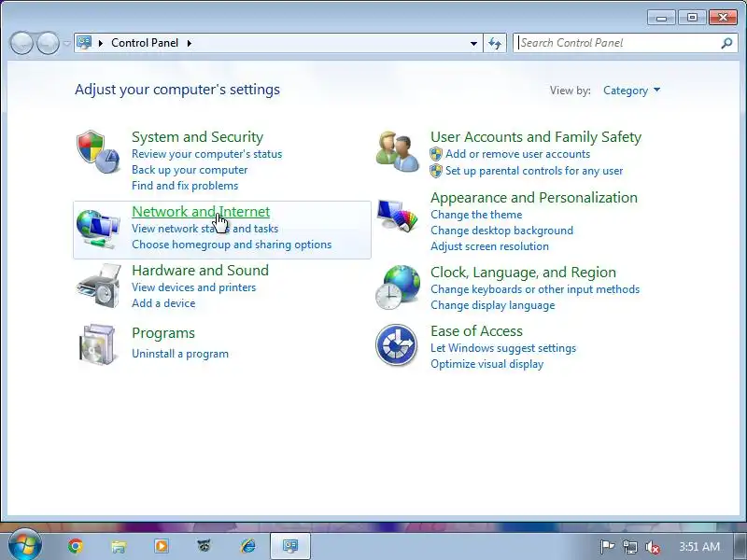Click Add a device link
Screen dimensions: 747x560
163,303
